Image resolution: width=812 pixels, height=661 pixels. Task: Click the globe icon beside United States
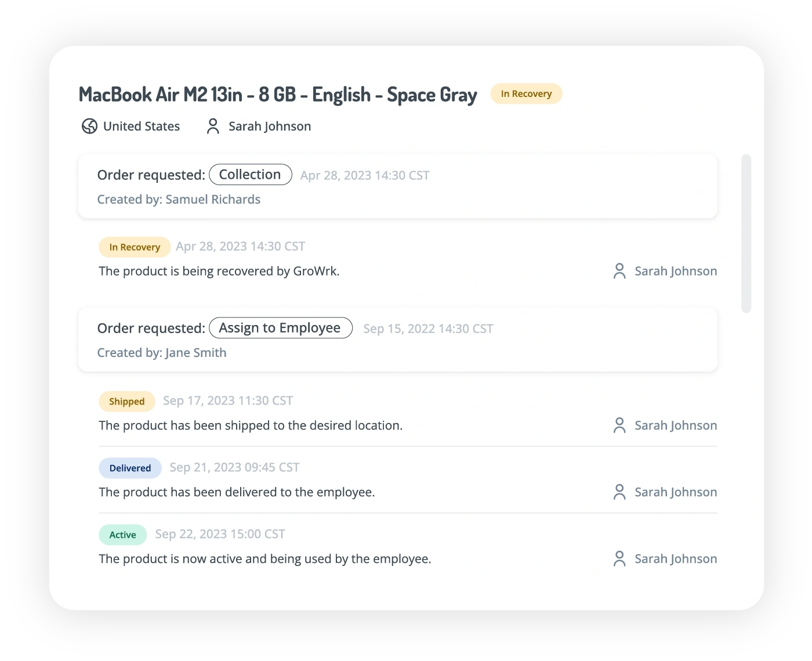click(x=89, y=127)
